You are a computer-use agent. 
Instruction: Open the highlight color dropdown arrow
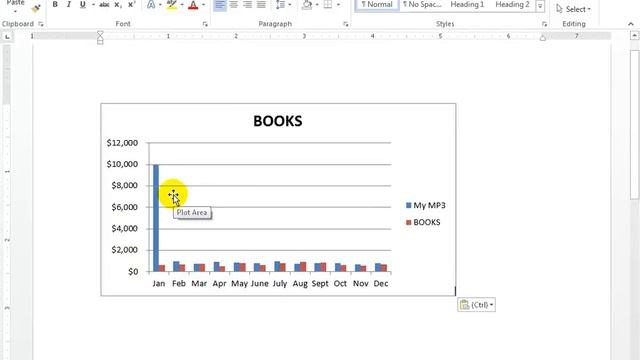click(182, 5)
